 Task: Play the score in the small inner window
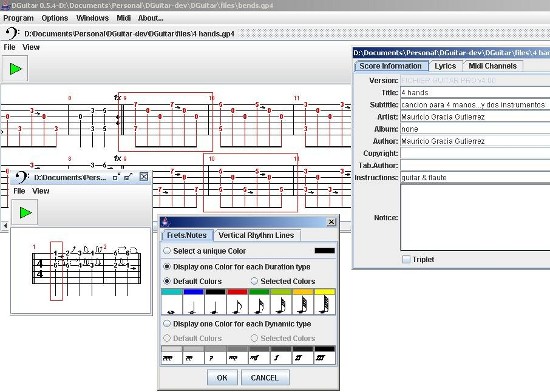[x=25, y=212]
